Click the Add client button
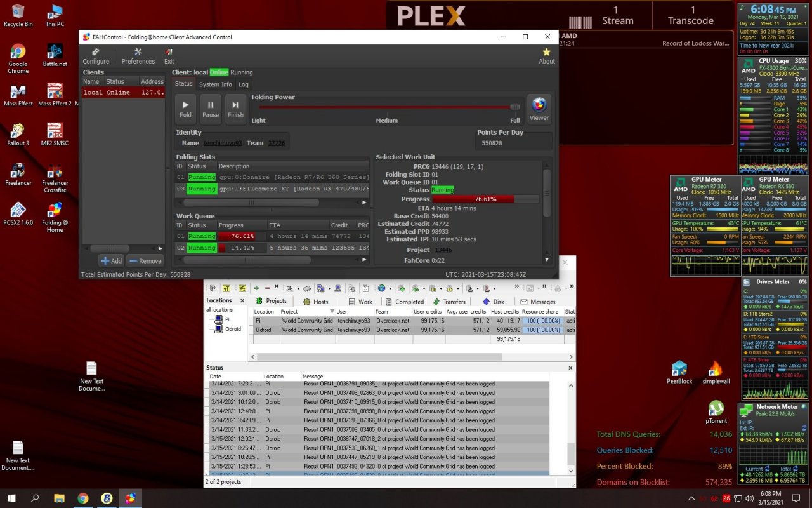This screenshot has width=812, height=508. [112, 260]
